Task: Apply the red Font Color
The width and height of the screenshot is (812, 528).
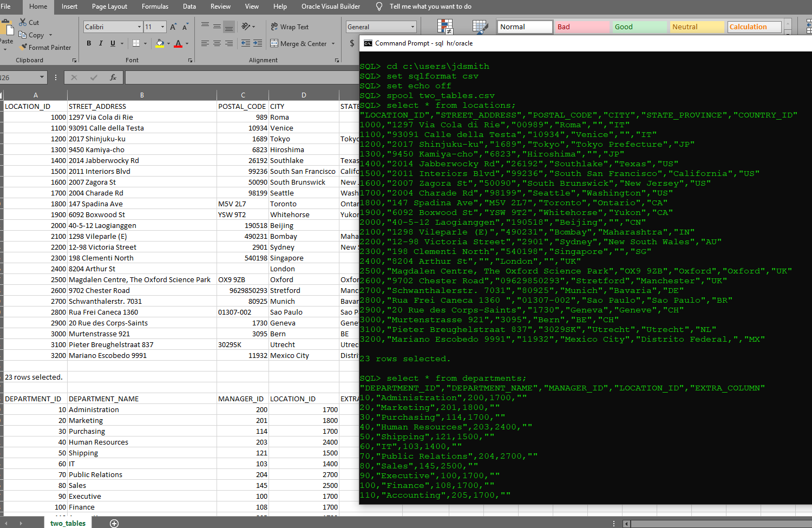Action: tap(178, 43)
